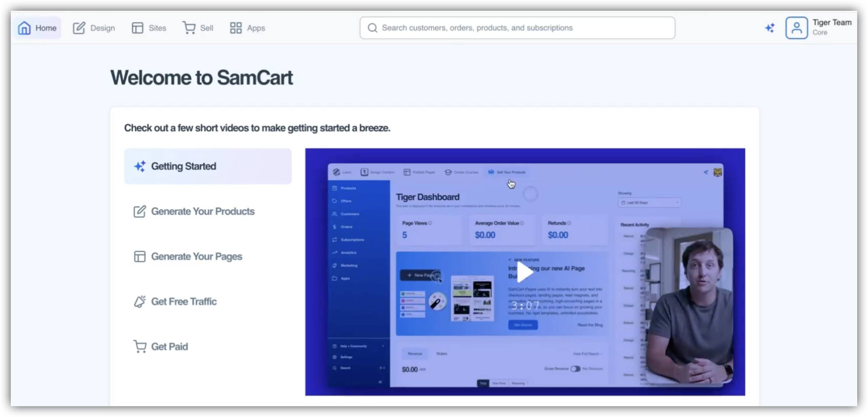Screen dimensions: 868x417
Task: Open the Get Paid video
Action: tap(169, 346)
